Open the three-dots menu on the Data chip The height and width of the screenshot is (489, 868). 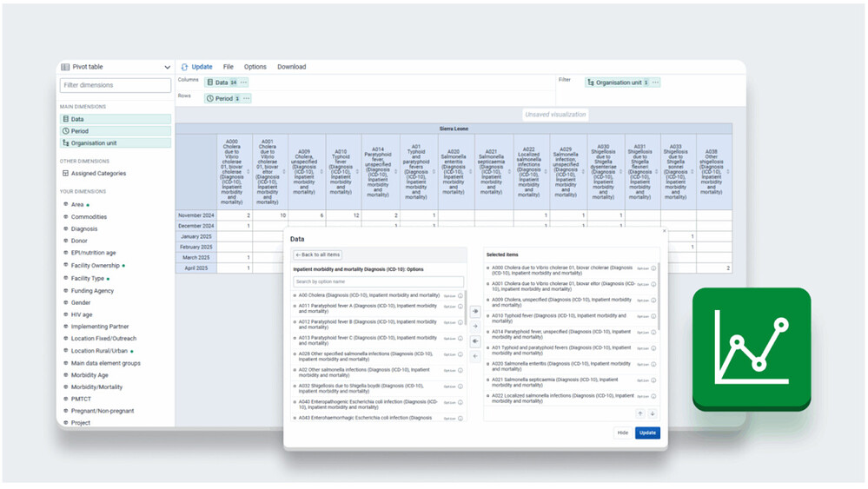tap(244, 83)
